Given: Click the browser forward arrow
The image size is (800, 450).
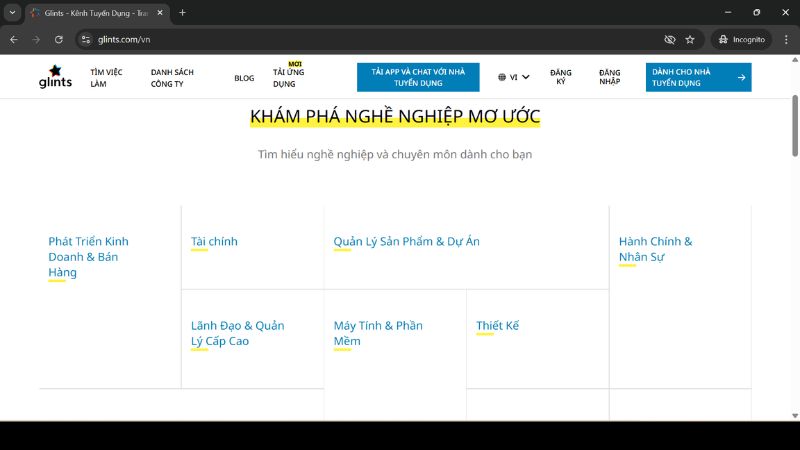Looking at the screenshot, I should [x=36, y=39].
